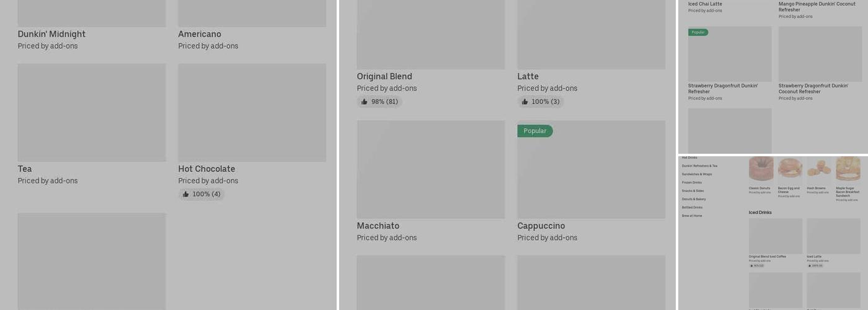This screenshot has width=868, height=310.
Task: Navigate to the Bottled Drinks category
Action: tap(692, 207)
